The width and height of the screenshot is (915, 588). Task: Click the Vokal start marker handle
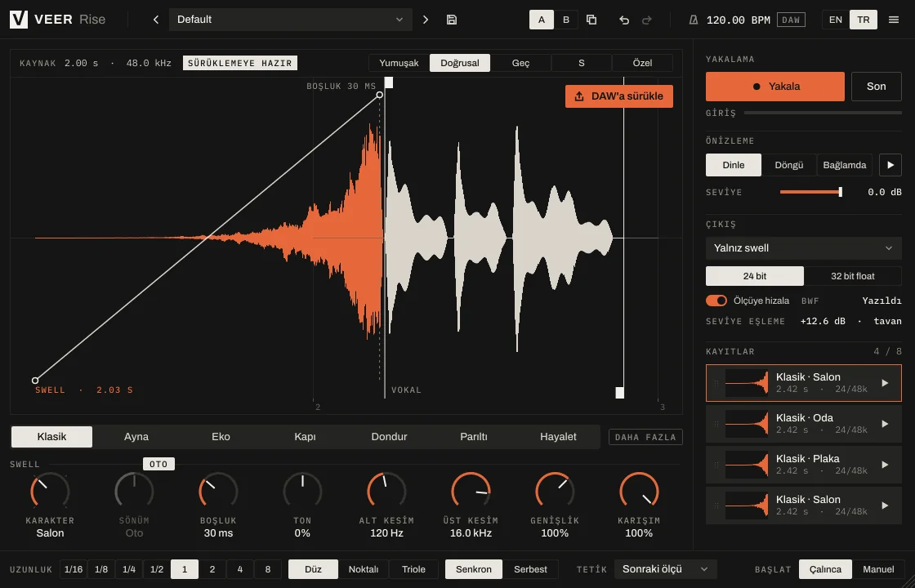(x=389, y=82)
